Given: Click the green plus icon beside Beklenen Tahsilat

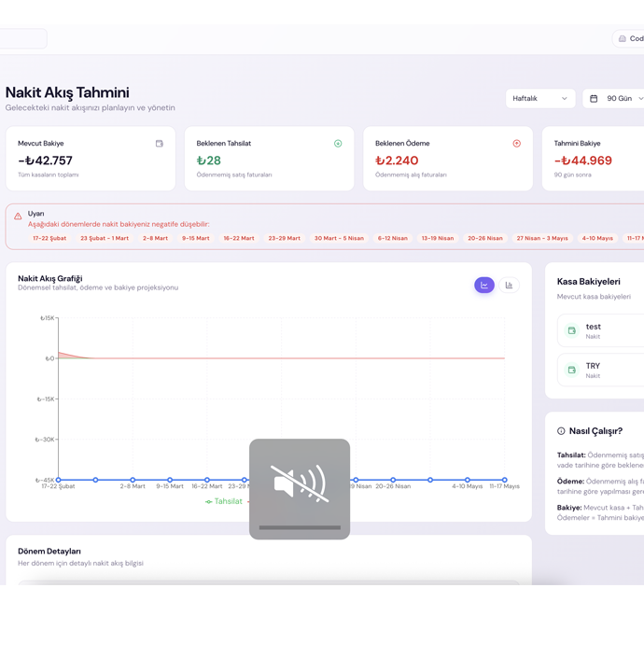Looking at the screenshot, I should point(338,144).
